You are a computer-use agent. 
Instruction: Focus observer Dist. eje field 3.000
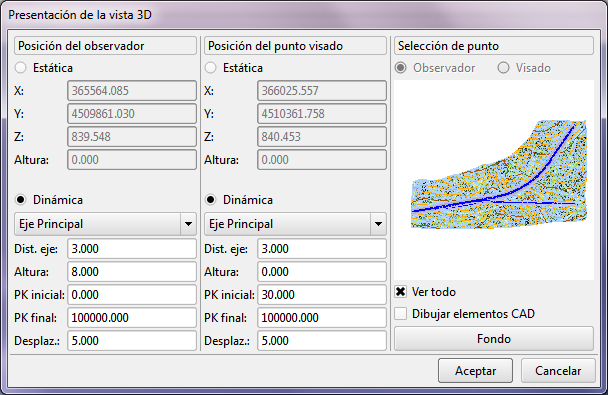tap(132, 248)
